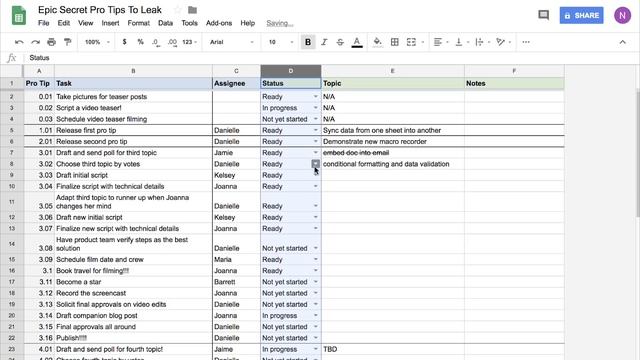Click the move to folder icon
Viewport: 640px width, 360px height.
tap(193, 10)
